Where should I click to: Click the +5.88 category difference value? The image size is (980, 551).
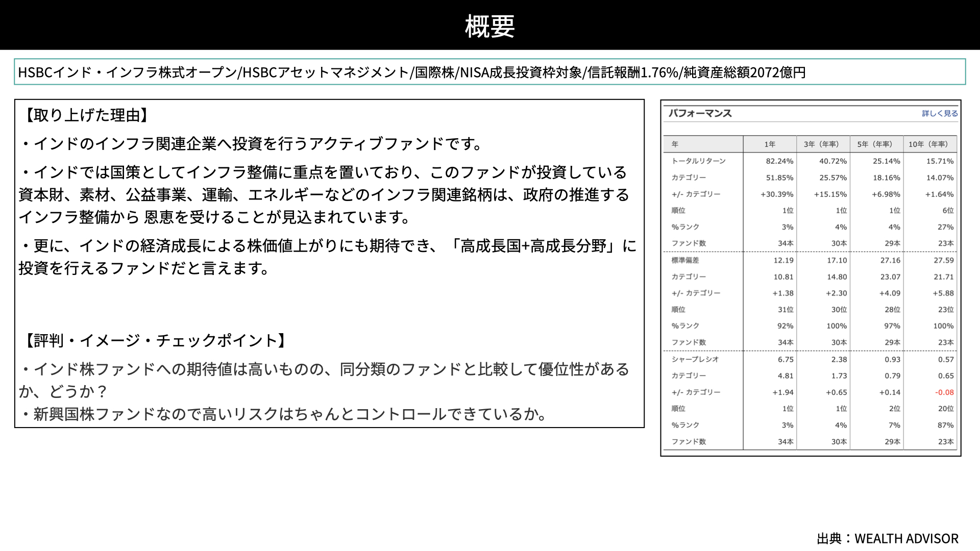click(943, 293)
